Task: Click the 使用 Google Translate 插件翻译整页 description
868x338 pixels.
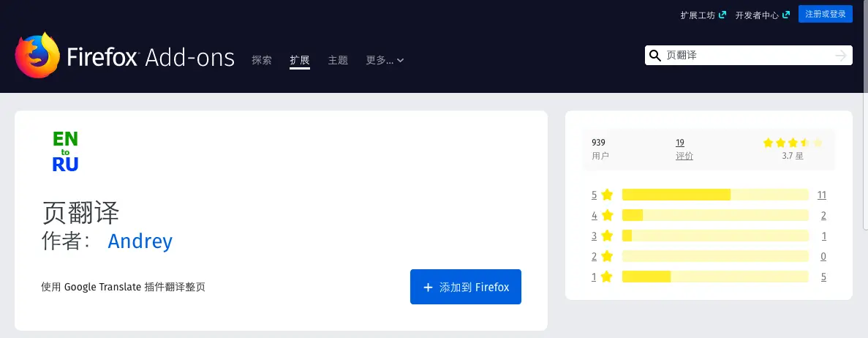Action: (x=123, y=287)
